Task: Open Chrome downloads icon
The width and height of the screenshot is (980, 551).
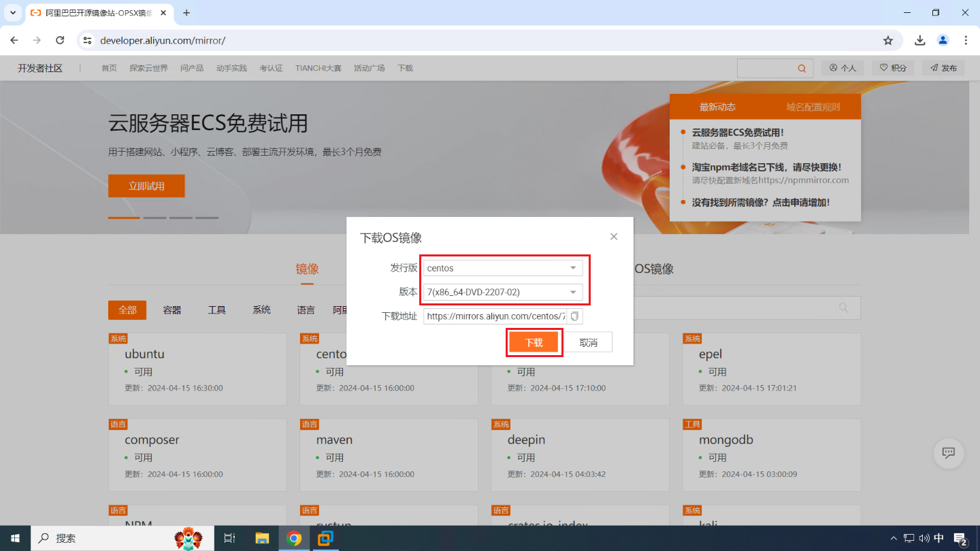Action: pos(920,40)
